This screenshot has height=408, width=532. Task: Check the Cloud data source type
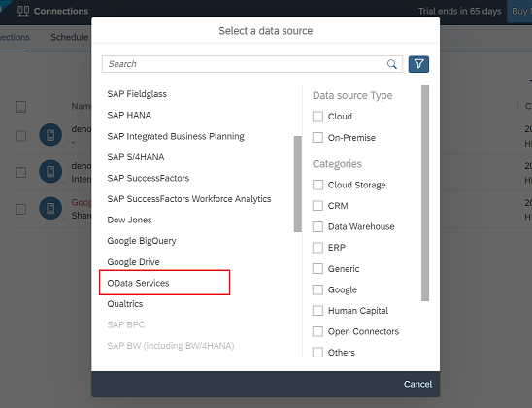point(317,117)
